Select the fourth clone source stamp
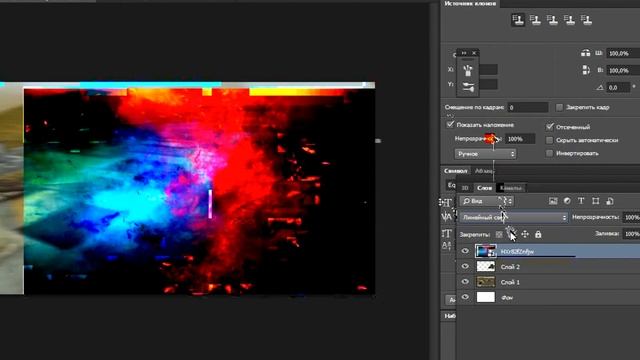This screenshot has width=640, height=360. (x=569, y=20)
